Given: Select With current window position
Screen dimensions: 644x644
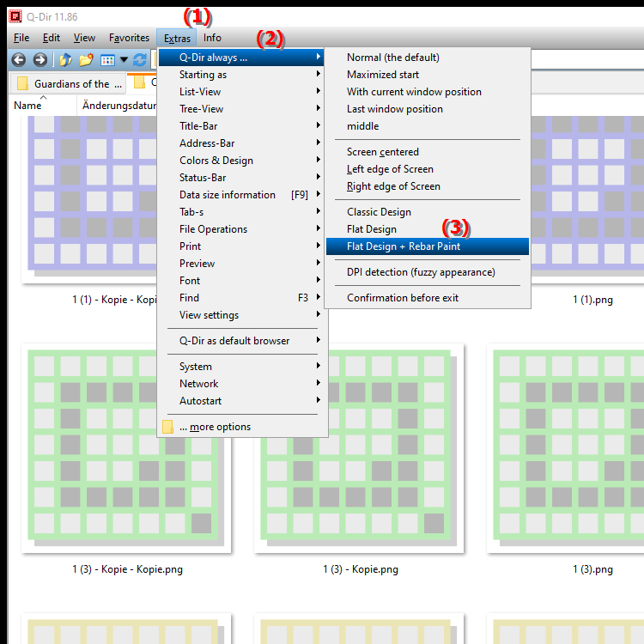Looking at the screenshot, I should click(x=427, y=92).
